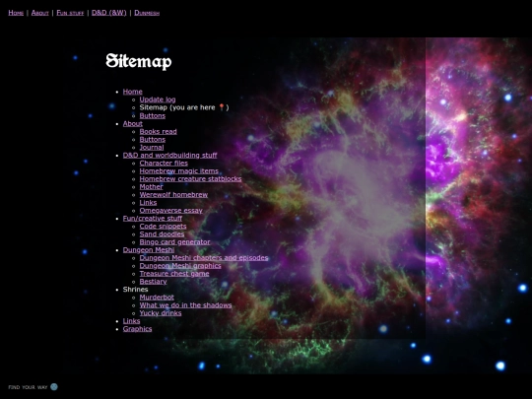Open Homebrew magic items link
The width and height of the screenshot is (532, 399).
(179, 171)
